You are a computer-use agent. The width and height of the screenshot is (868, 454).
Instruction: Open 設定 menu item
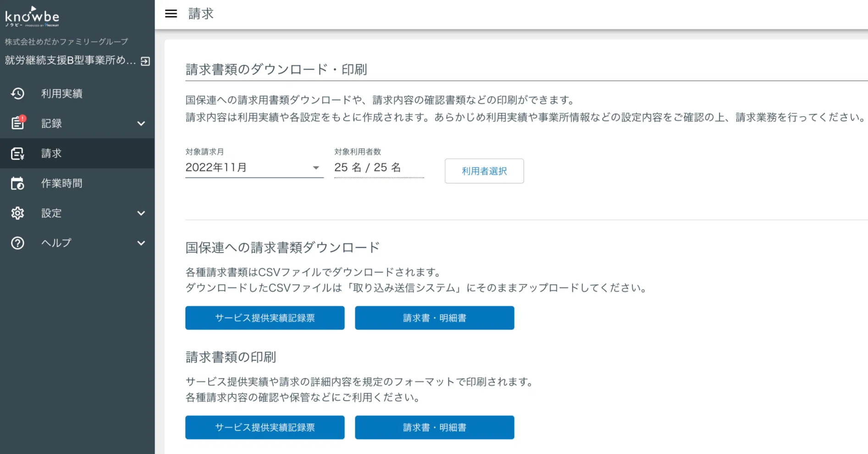tap(77, 213)
